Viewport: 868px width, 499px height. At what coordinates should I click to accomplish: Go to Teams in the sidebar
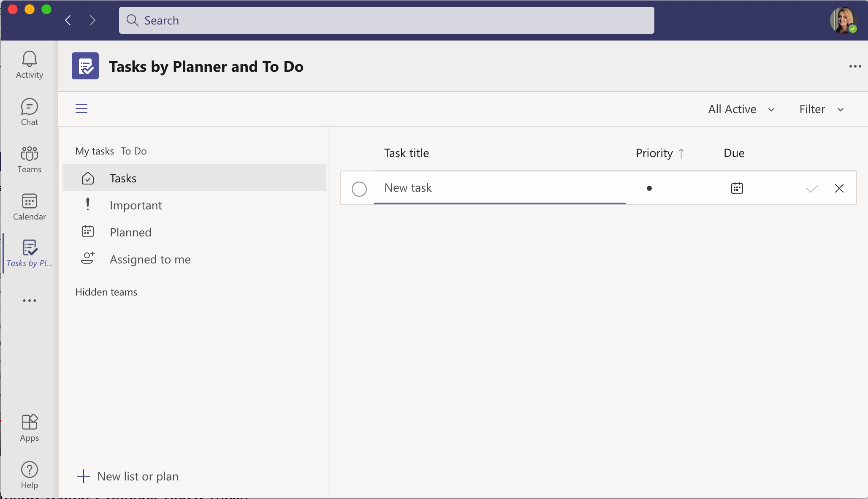(30, 159)
